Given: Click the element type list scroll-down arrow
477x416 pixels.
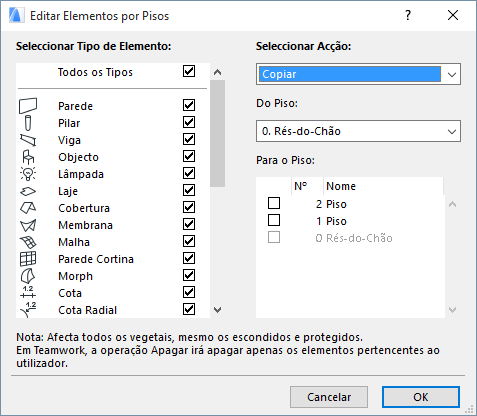Looking at the screenshot, I should [x=218, y=310].
